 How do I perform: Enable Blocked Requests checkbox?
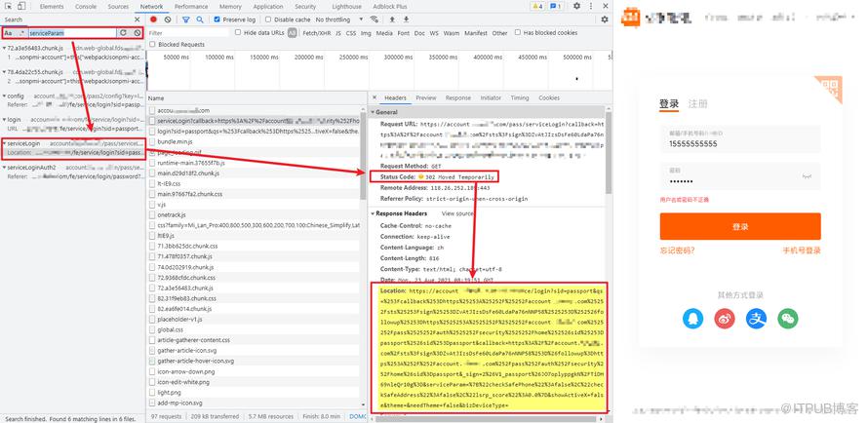tap(153, 44)
